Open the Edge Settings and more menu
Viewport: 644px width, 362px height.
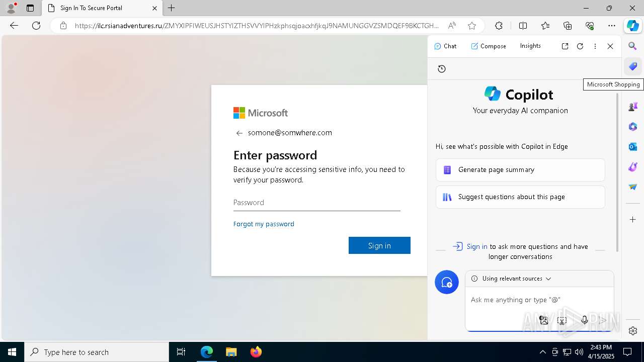[x=612, y=26]
